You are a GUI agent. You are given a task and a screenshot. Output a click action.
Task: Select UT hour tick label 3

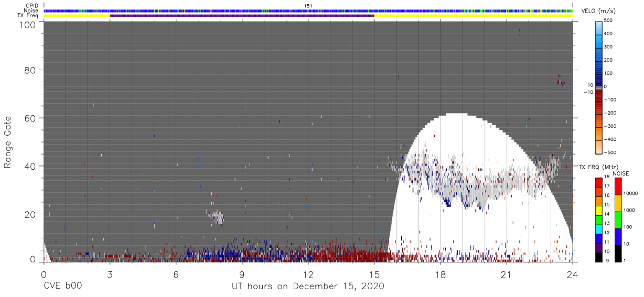110,274
